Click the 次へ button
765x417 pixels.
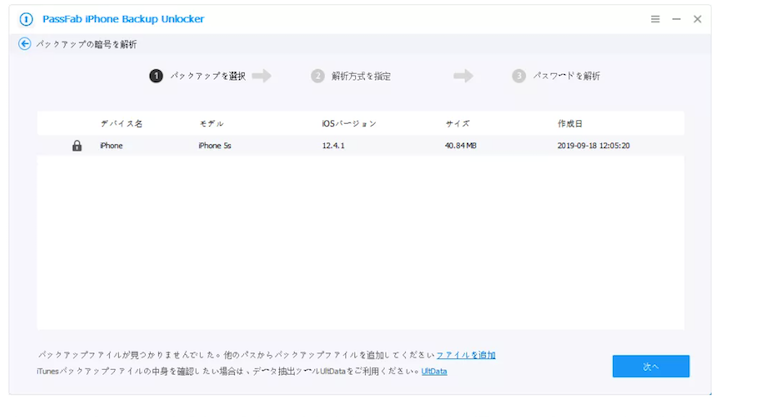[651, 366]
